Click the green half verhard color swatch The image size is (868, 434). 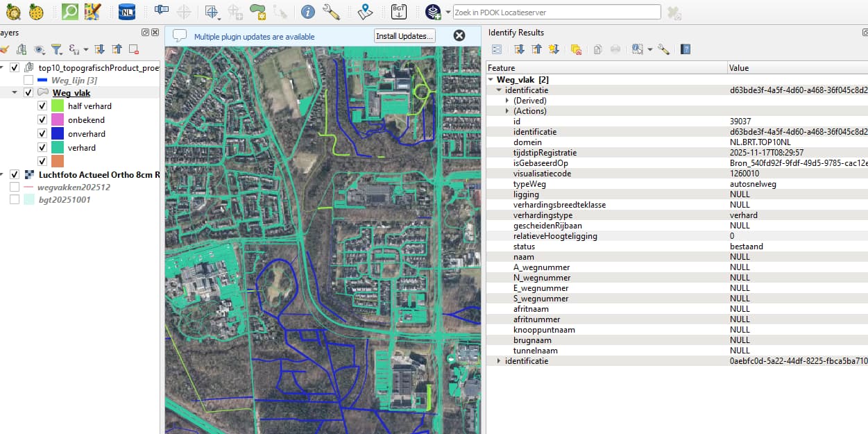click(57, 106)
